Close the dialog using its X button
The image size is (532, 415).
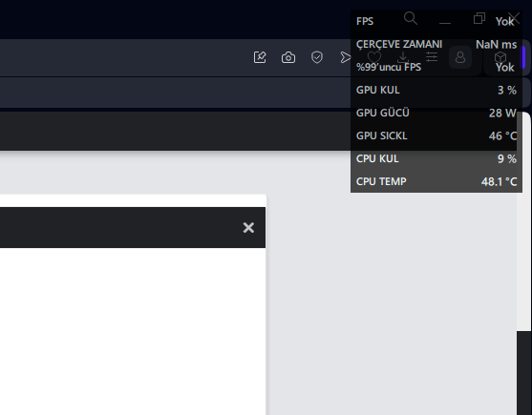coord(248,228)
